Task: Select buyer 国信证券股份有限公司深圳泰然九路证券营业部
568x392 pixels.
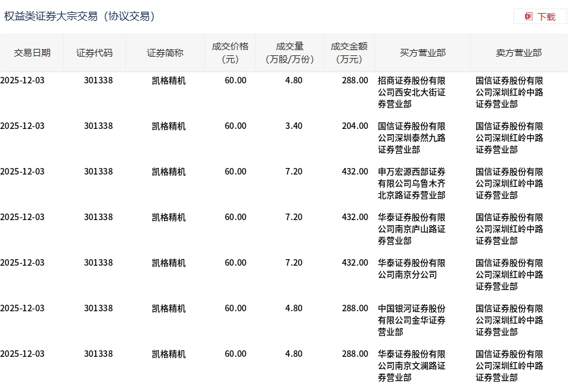Action: 412,137
